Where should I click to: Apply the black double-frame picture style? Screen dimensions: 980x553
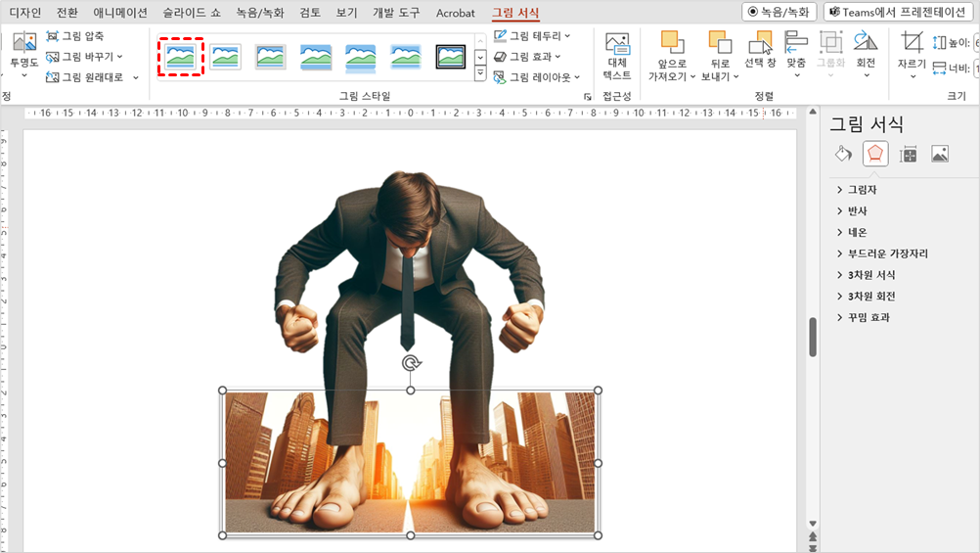click(x=451, y=57)
